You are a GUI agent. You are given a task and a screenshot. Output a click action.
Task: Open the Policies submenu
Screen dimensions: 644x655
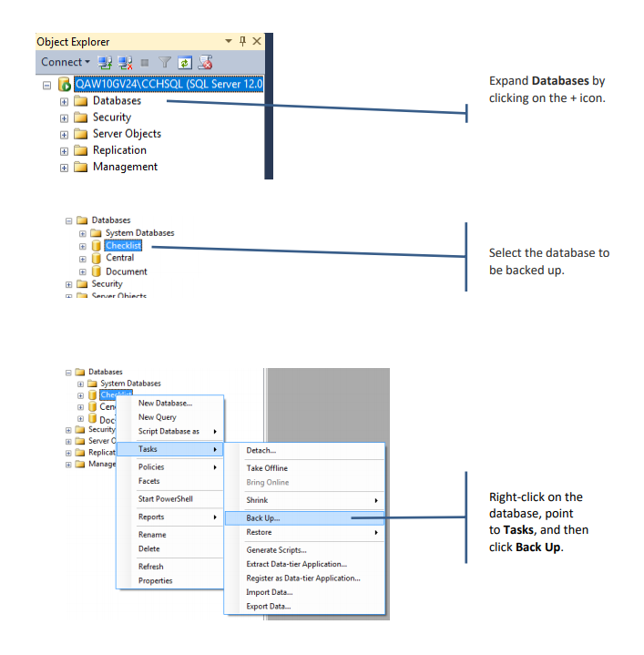170,467
